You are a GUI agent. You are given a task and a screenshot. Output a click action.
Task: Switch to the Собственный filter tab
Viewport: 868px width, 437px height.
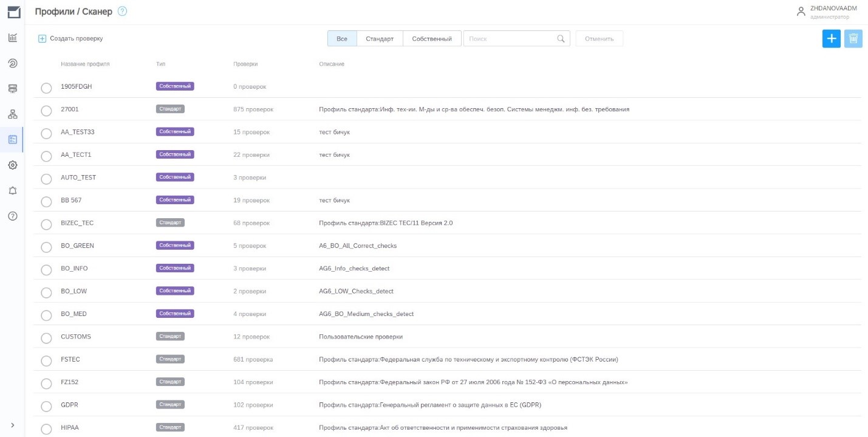coord(431,39)
